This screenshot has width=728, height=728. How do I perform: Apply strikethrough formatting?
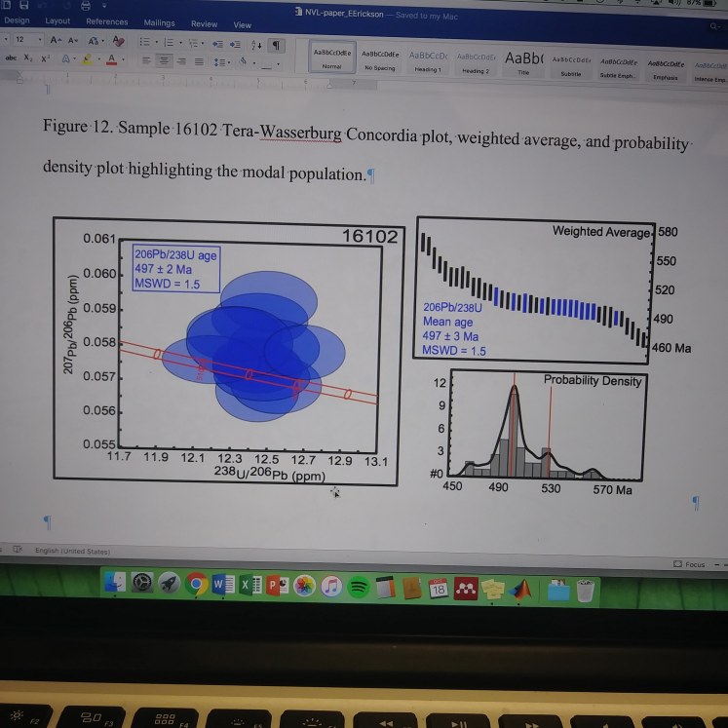pos(10,58)
